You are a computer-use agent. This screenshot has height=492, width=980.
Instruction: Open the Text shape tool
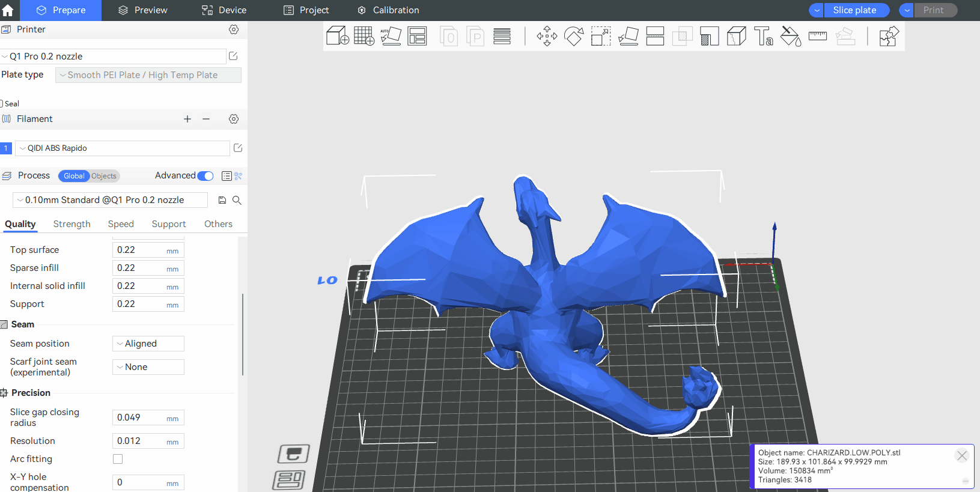click(x=763, y=36)
